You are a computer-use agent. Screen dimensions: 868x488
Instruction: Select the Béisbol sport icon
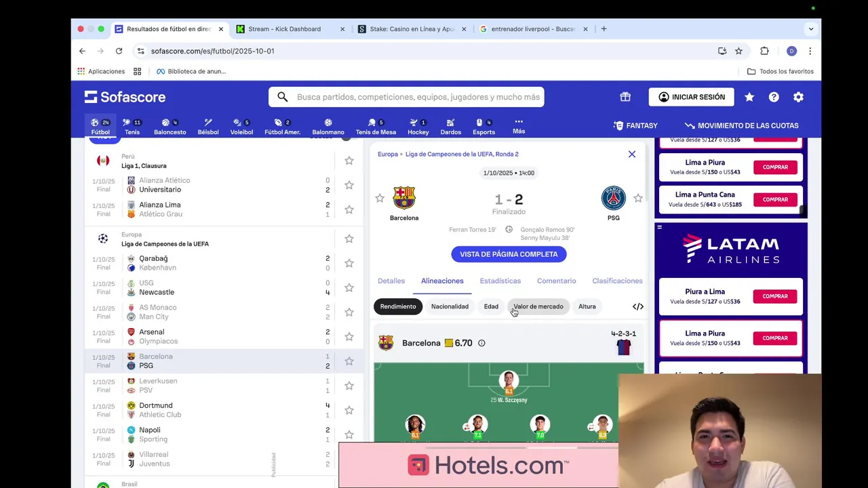(x=208, y=127)
